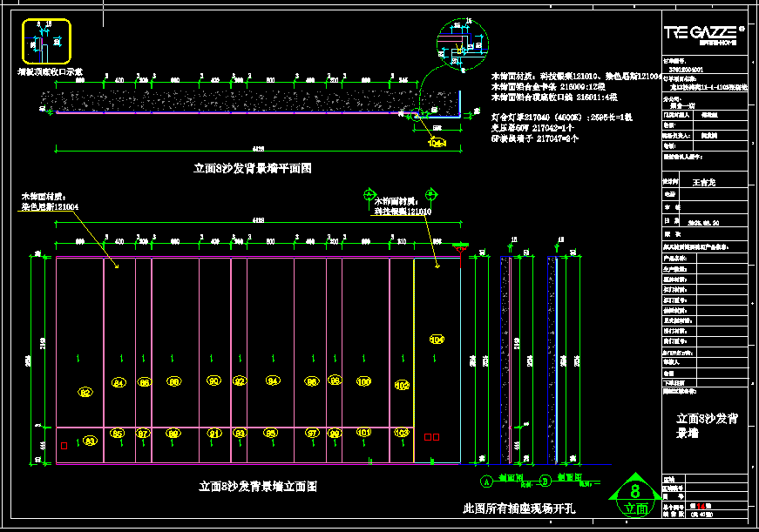This screenshot has height=532, width=759.
Task: Select the green triangle 8 立面 marker
Action: point(635,495)
